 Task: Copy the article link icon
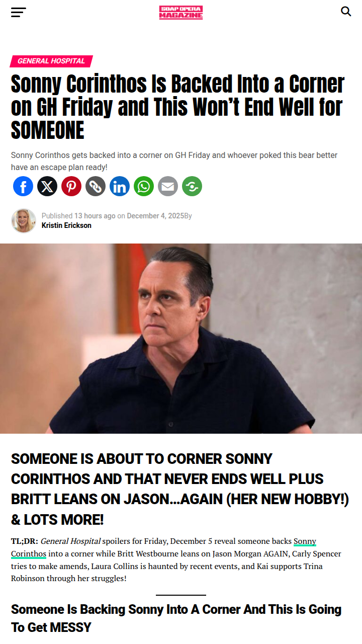[96, 186]
